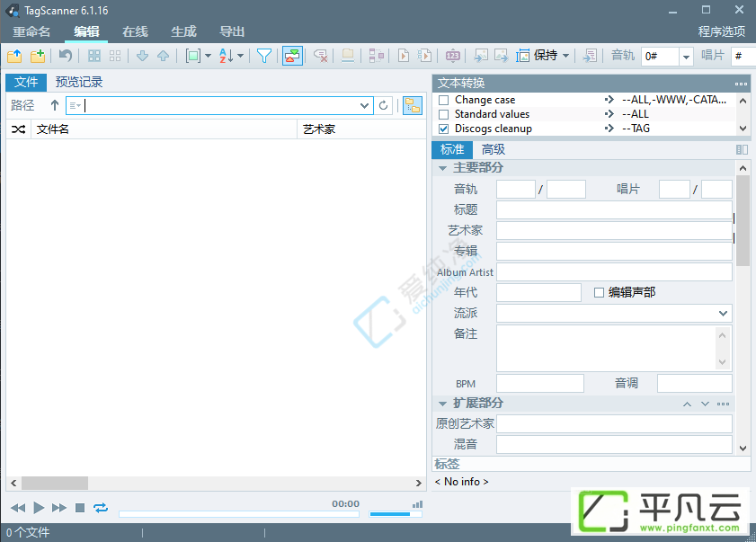Toggle the repeat playback button

coord(101,508)
